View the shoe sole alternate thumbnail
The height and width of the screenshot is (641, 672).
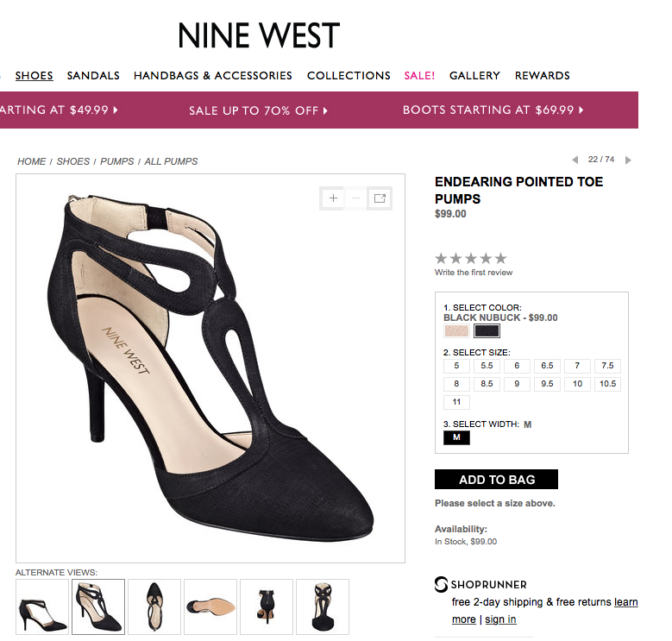(210, 606)
